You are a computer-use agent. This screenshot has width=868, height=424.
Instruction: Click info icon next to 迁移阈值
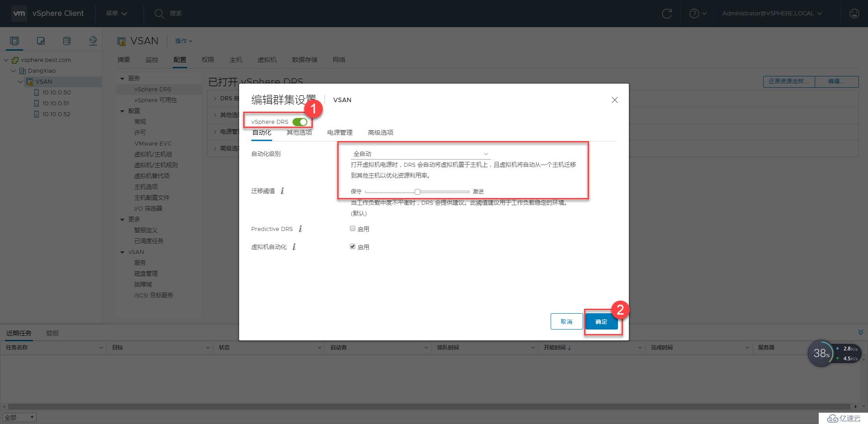[x=283, y=191]
